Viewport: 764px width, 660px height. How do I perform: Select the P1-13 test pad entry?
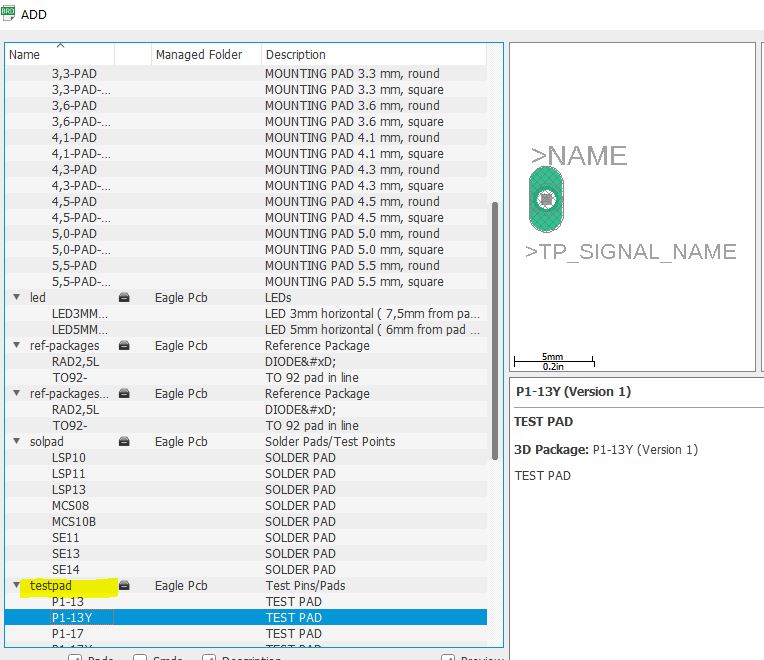[69, 602]
